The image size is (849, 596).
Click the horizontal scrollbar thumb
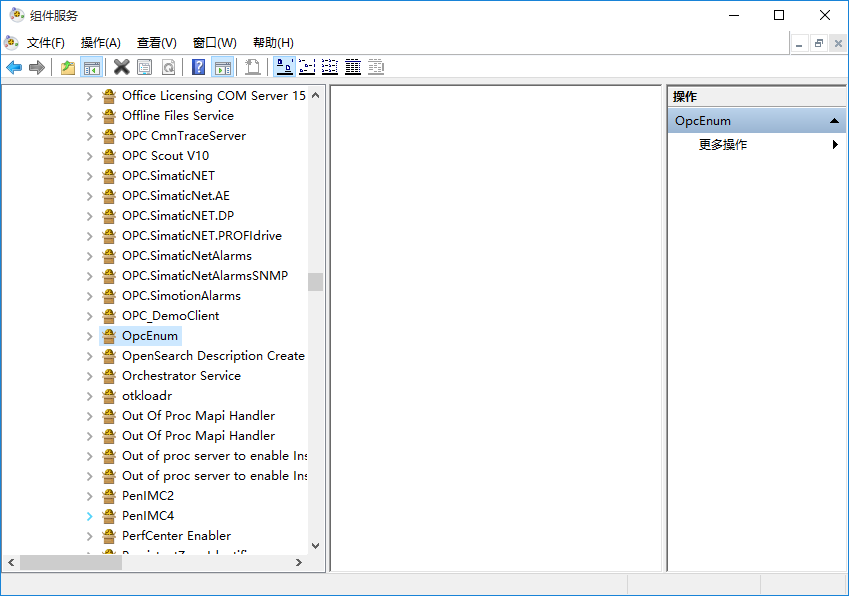[x=71, y=563]
